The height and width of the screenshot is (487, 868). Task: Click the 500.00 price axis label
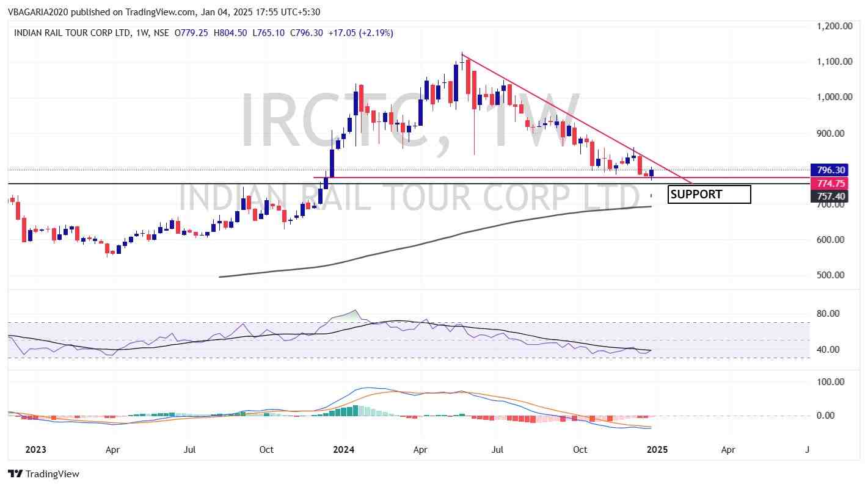[831, 275]
